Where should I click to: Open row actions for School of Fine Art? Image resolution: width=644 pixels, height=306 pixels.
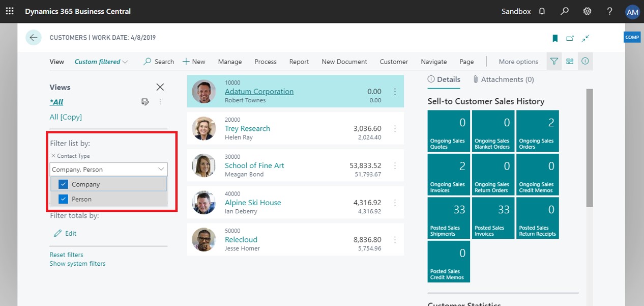pyautogui.click(x=395, y=166)
